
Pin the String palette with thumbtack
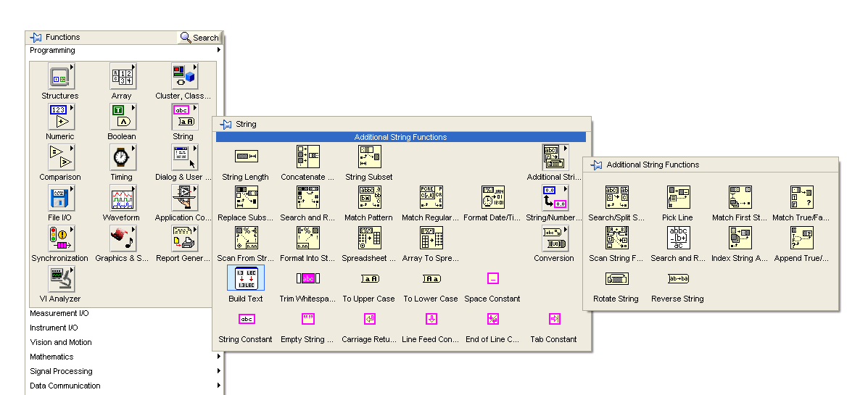point(226,124)
